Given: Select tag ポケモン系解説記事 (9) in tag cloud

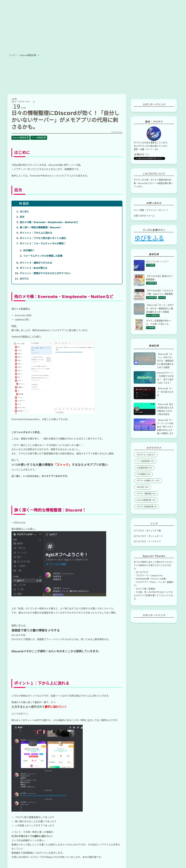Looking at the screenshot, I should [x=146, y=506].
